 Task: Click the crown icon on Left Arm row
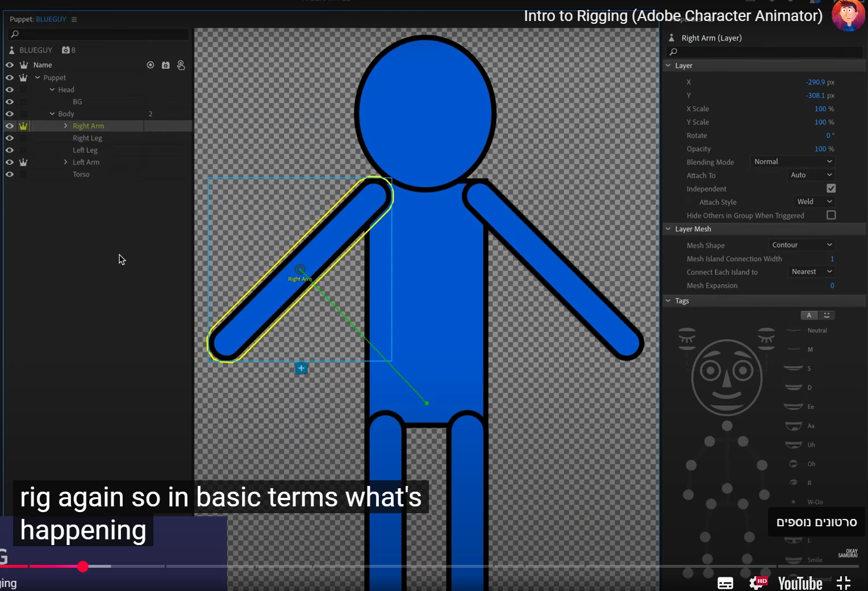click(23, 162)
